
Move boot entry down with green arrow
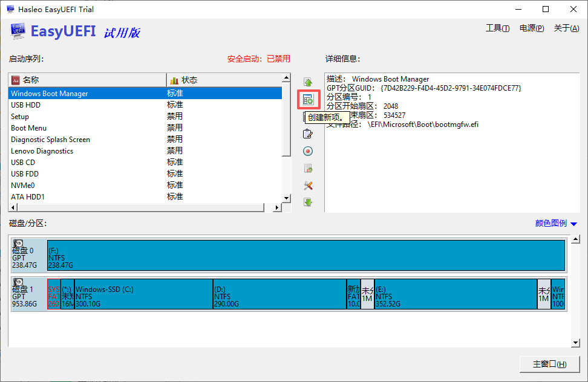coord(308,202)
